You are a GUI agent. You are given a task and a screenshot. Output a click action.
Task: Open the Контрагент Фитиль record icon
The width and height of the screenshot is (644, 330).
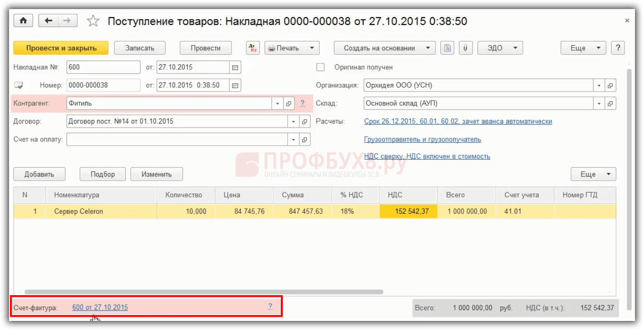point(289,104)
